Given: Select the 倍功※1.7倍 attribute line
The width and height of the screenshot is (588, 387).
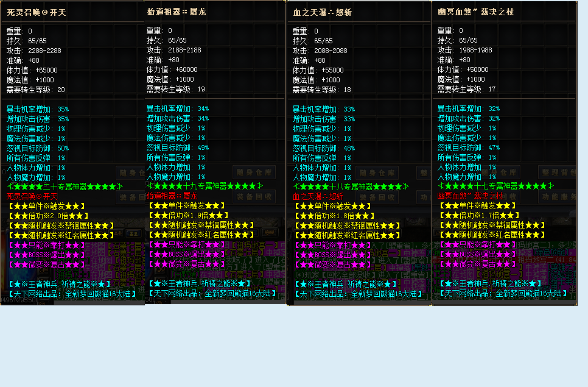Looking at the screenshot, I should pyautogui.click(x=478, y=216).
